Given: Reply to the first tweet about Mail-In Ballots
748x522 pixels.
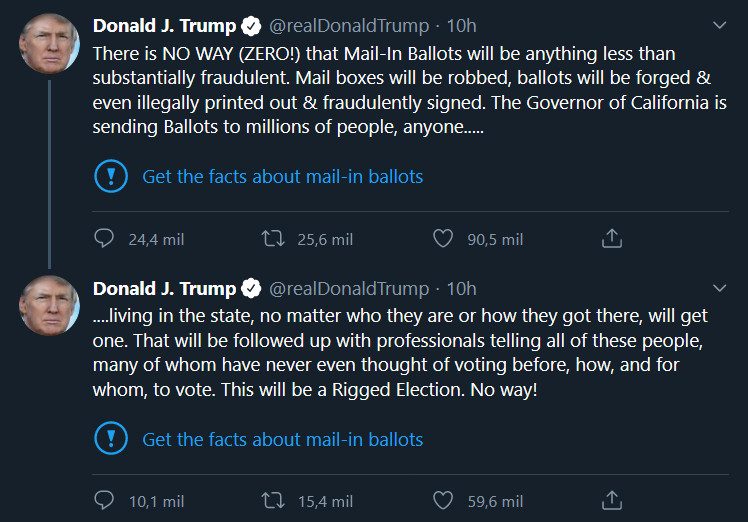Looking at the screenshot, I should 105,239.
